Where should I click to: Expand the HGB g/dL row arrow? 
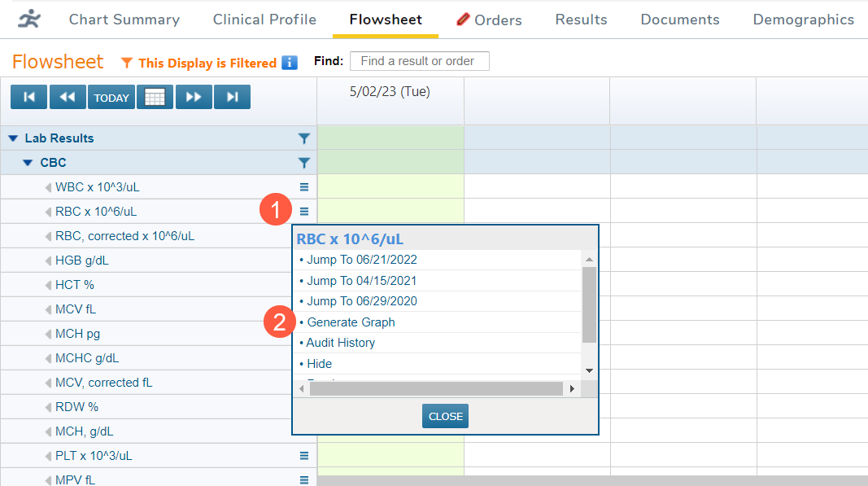coord(48,261)
